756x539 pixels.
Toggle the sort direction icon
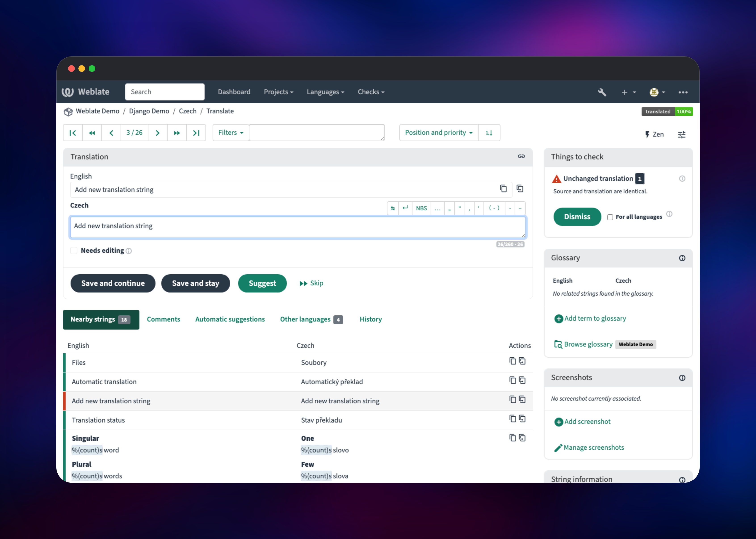pyautogui.click(x=489, y=133)
